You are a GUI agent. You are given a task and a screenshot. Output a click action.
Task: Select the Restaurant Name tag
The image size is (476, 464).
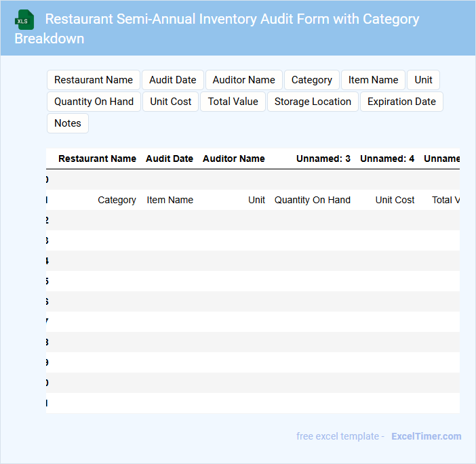click(x=94, y=80)
